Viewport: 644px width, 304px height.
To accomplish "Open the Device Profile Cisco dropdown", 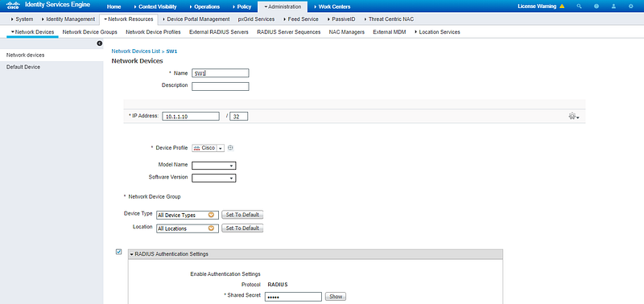I will pyautogui.click(x=208, y=148).
